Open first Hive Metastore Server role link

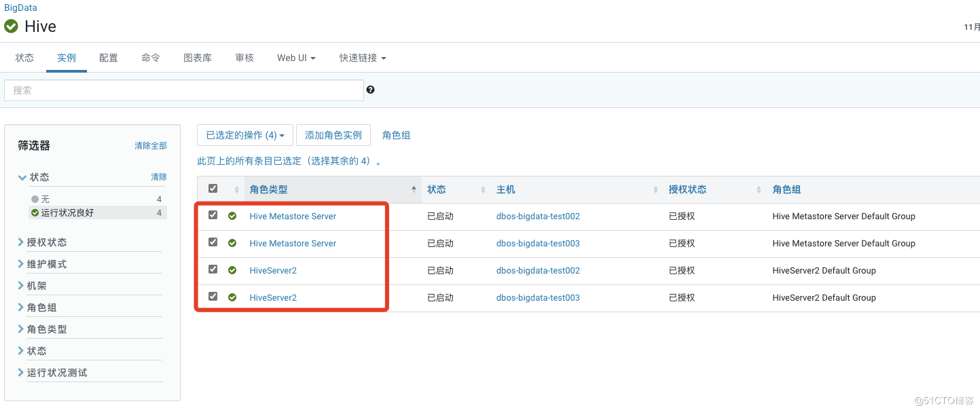[293, 216]
